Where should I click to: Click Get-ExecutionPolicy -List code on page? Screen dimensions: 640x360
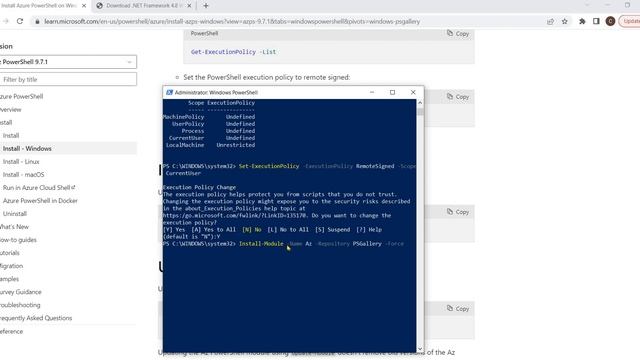[233, 52]
